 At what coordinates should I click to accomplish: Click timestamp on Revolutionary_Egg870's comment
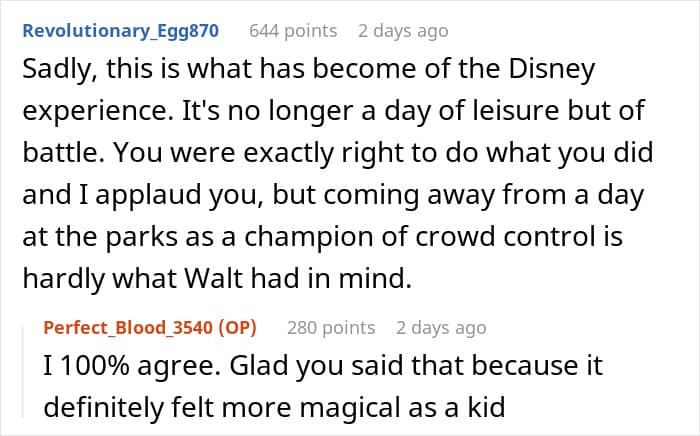point(403,31)
